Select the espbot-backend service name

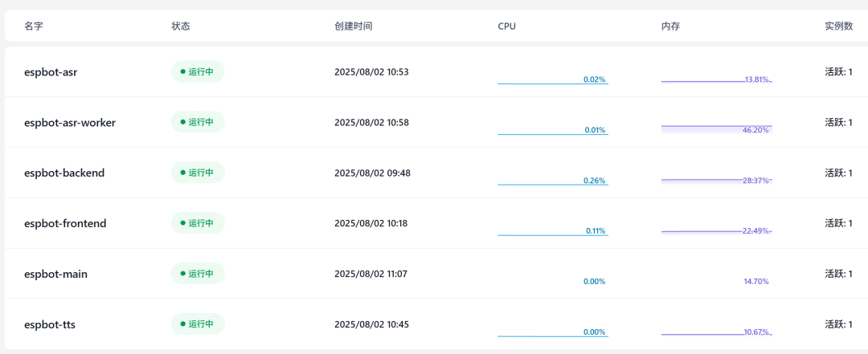tap(64, 173)
